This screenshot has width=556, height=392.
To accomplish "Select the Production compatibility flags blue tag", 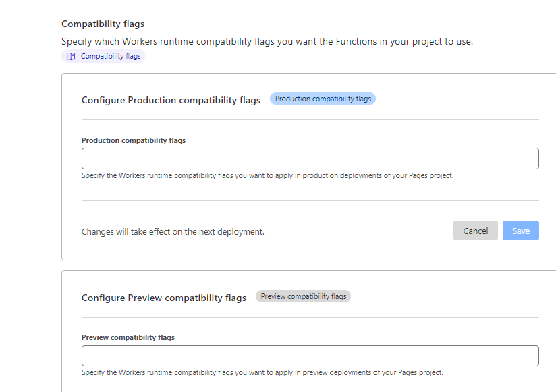I will click(323, 98).
